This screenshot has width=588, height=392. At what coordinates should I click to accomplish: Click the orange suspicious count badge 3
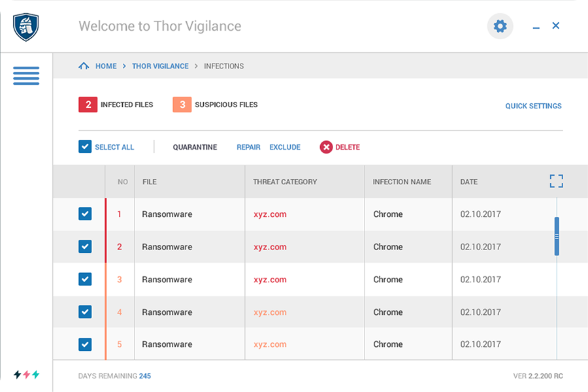click(182, 105)
